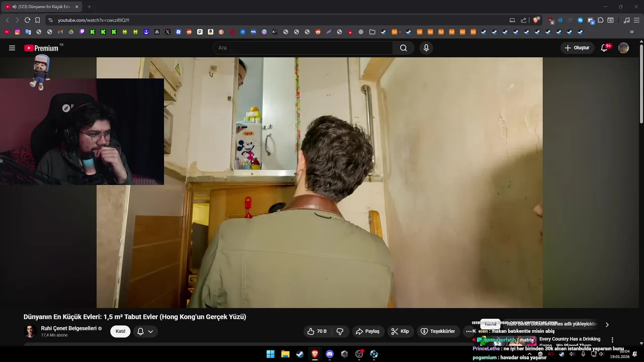The width and height of the screenshot is (644, 362).
Task: Open the YouTube hamburger guide menu
Action: coord(12,48)
